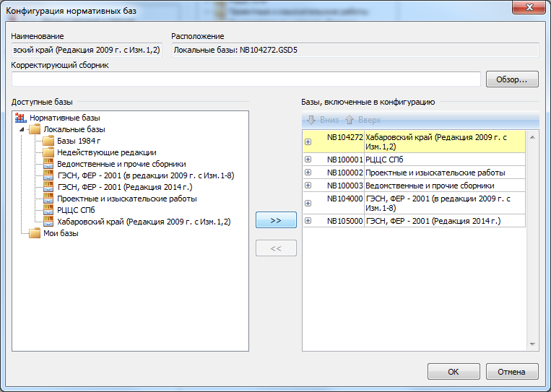
Task: Click the Локальные базы folder icon
Action: 35,129
